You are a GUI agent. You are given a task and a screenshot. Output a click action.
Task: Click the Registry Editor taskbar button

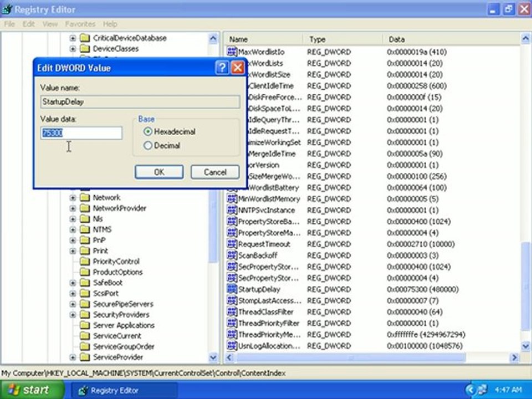pyautogui.click(x=124, y=391)
